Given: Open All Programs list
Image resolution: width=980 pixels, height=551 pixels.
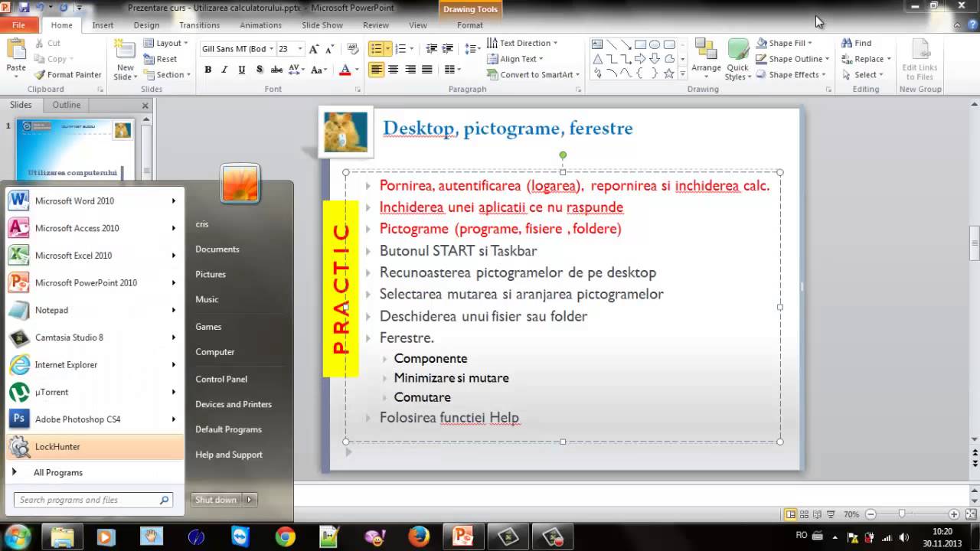Looking at the screenshot, I should [57, 472].
